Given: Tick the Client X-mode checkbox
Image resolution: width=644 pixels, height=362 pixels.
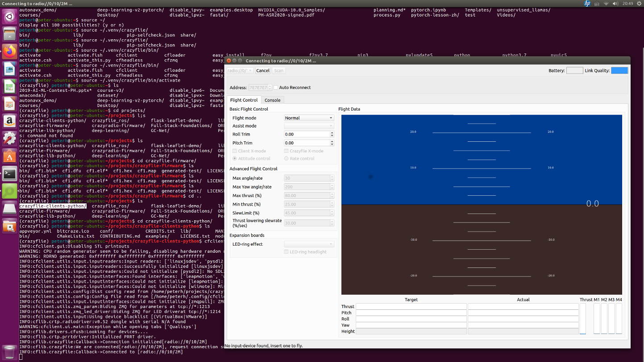Looking at the screenshot, I should 235,151.
